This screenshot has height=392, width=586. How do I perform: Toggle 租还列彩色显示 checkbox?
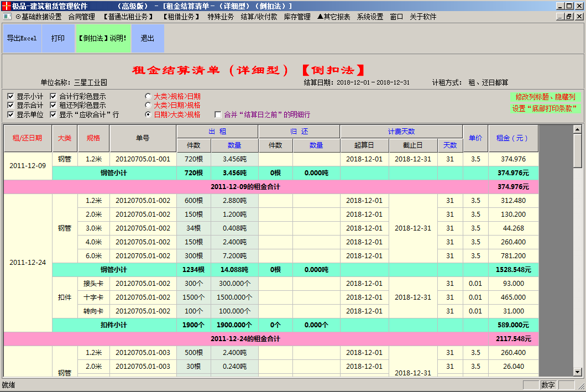53,106
